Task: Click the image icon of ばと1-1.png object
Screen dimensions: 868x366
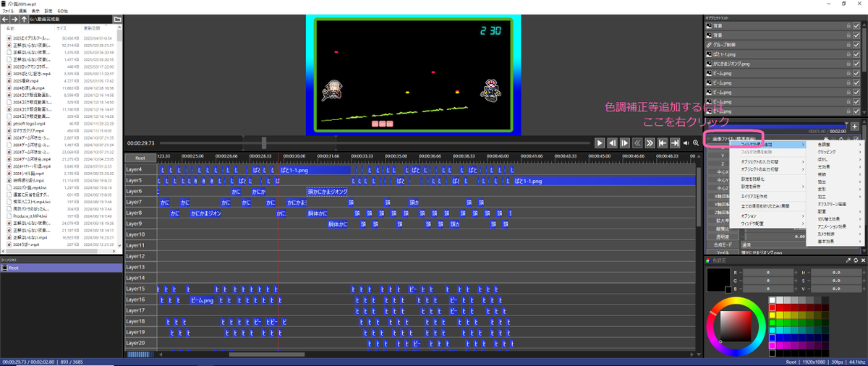Action: (x=709, y=54)
